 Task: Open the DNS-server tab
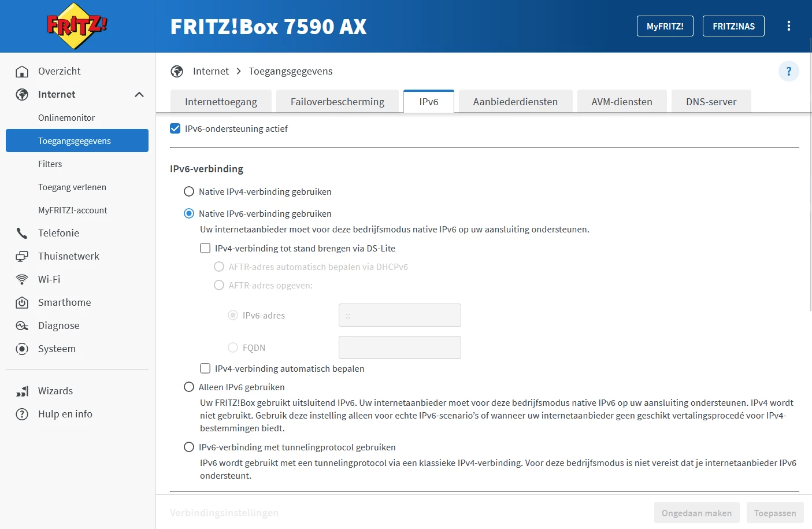point(711,101)
